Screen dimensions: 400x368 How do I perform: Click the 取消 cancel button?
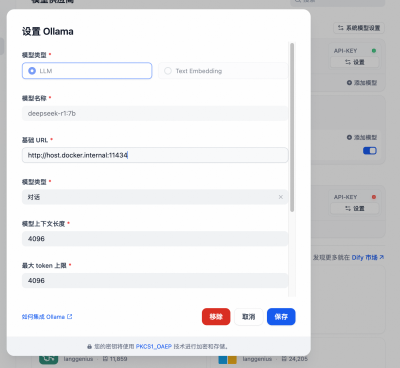(x=249, y=317)
